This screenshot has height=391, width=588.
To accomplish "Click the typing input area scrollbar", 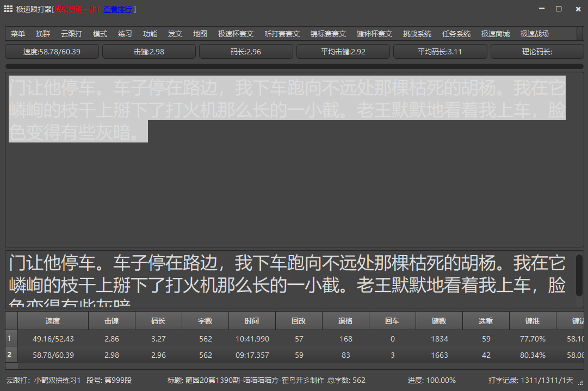I will [579, 275].
